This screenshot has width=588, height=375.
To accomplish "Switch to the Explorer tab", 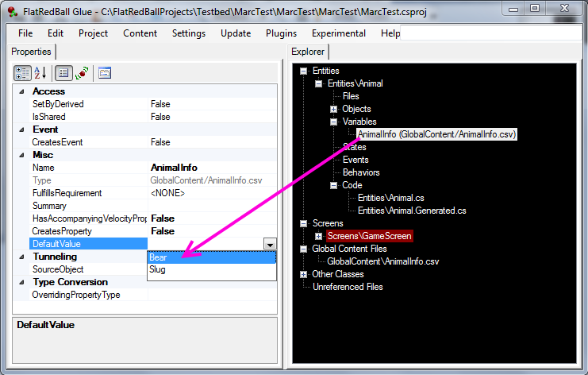I will [x=308, y=52].
